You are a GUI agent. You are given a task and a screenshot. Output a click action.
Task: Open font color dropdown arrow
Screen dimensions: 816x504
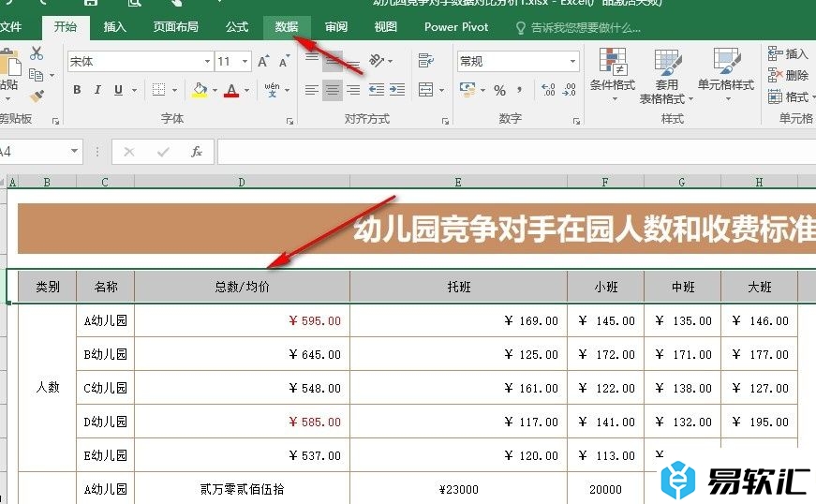click(x=246, y=90)
